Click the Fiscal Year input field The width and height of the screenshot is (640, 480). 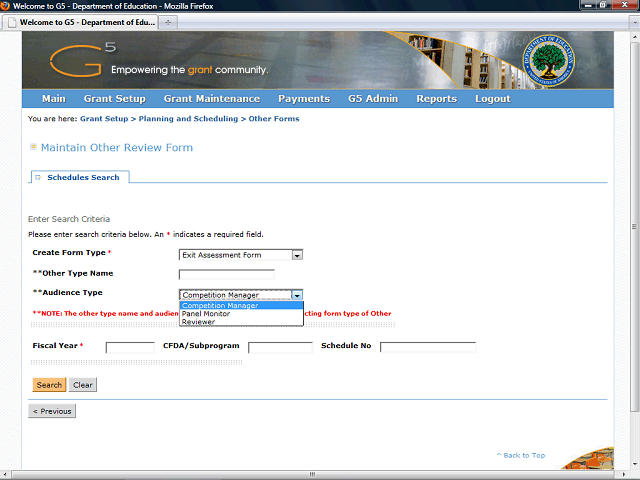pyautogui.click(x=130, y=347)
